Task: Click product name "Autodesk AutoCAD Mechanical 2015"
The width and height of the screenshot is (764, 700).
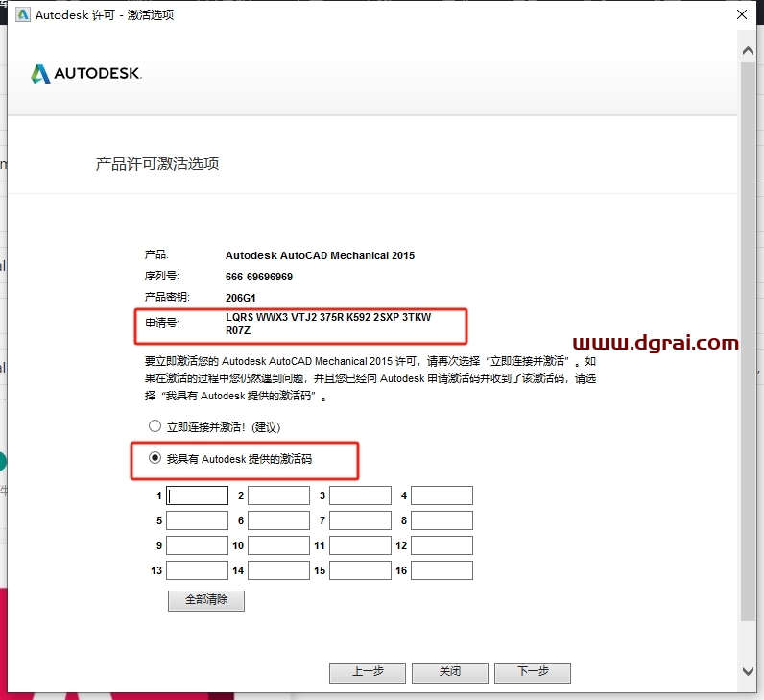Action: (x=320, y=255)
